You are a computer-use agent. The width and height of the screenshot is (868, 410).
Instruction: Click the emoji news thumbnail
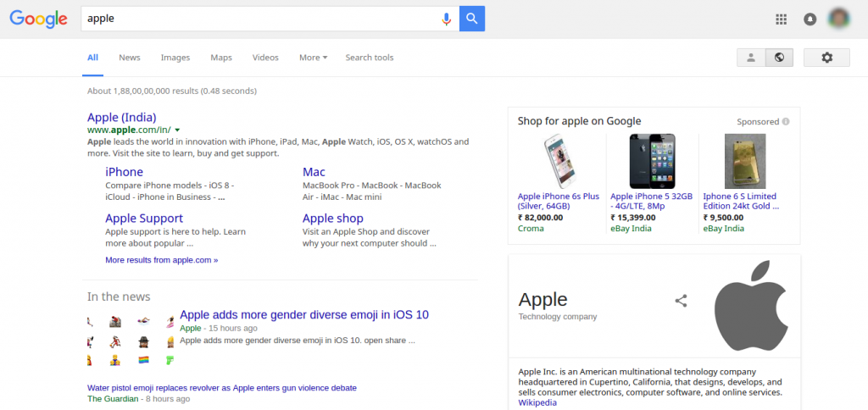coord(131,341)
